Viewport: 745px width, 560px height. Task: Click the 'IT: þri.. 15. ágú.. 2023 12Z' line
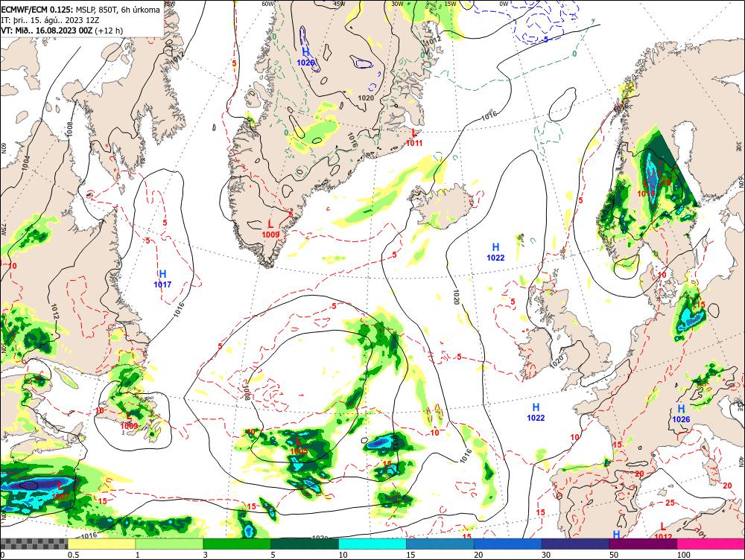(51, 20)
